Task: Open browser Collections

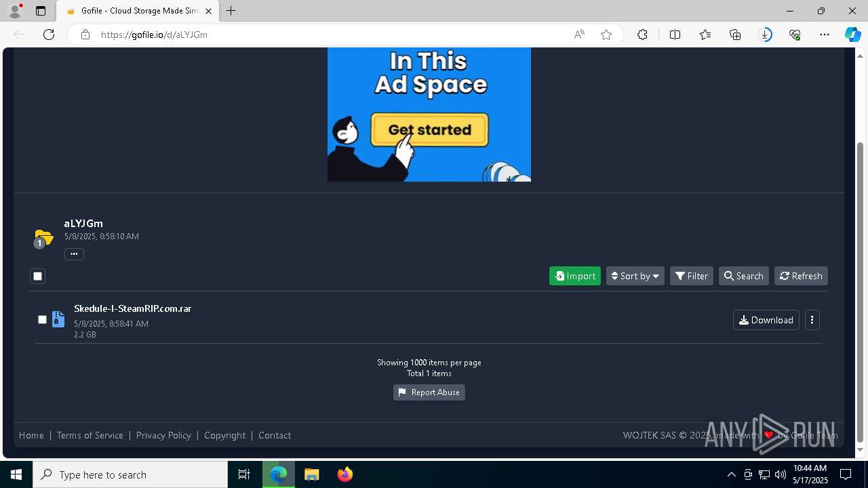Action: [735, 35]
